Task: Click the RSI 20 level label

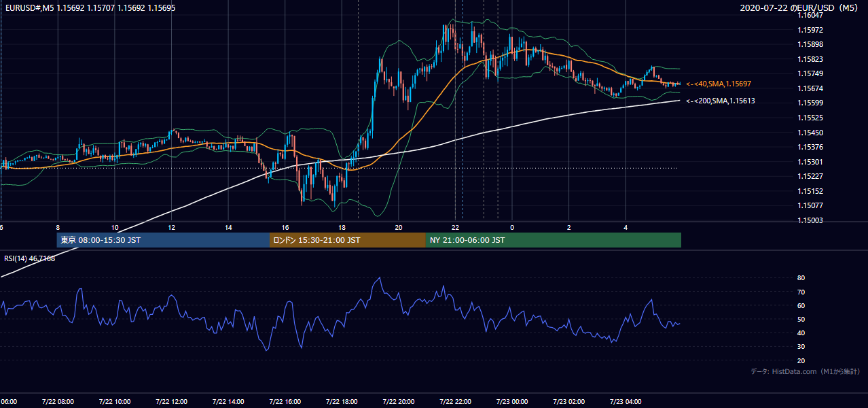Action: tap(801, 360)
